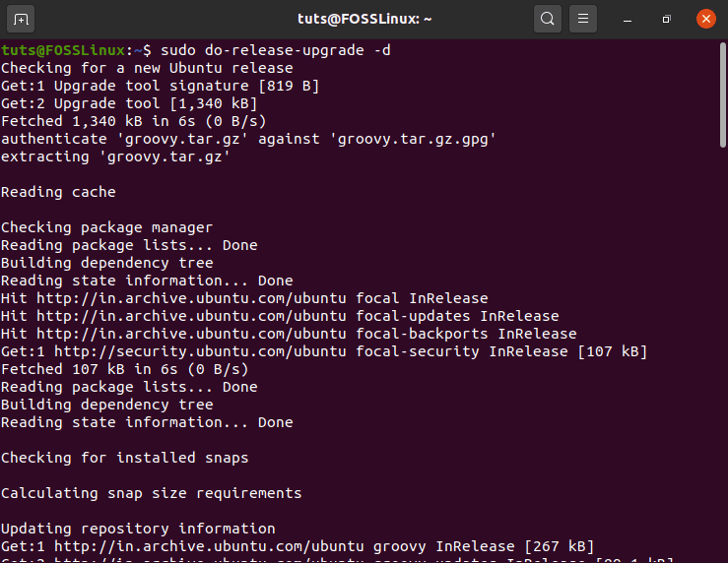The image size is (728, 563).
Task: Select 'Get:1 Upgrade tool signature' line
Action: tap(161, 86)
